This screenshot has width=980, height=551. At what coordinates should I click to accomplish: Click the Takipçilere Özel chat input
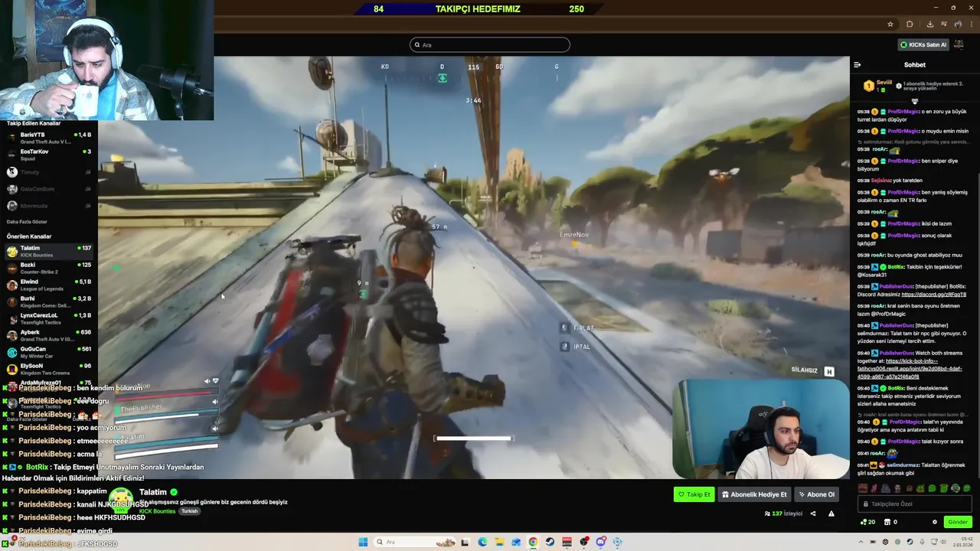point(914,504)
